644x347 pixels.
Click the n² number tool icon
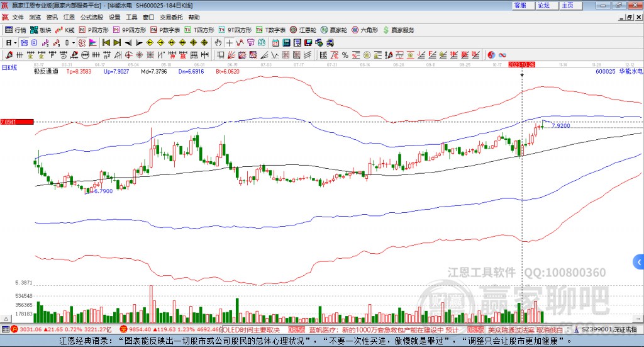pos(107,55)
